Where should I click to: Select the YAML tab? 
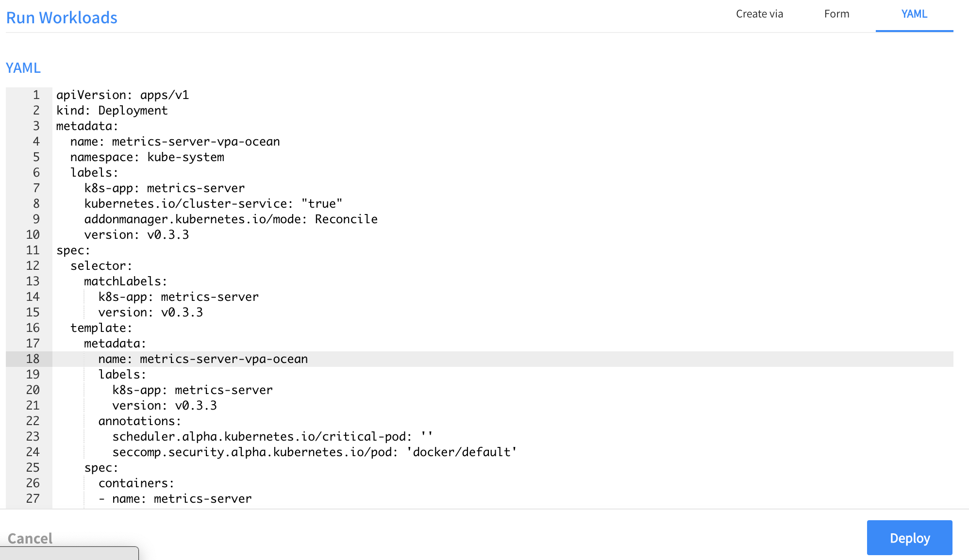click(914, 14)
